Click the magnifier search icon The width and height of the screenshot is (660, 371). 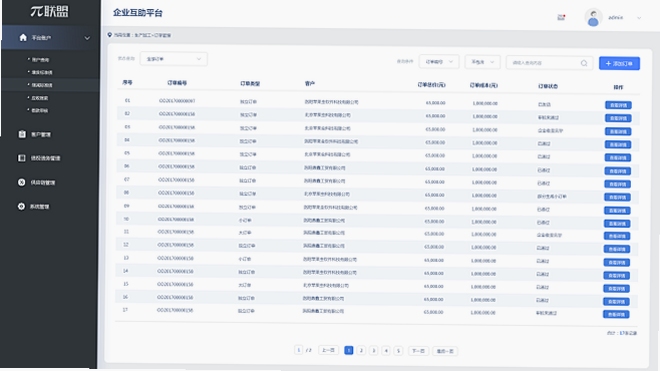(x=584, y=63)
